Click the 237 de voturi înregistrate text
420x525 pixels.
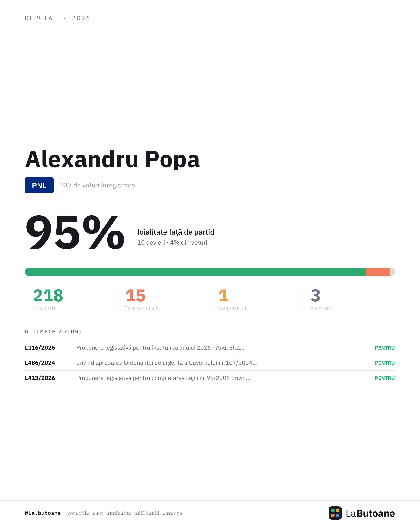coord(97,185)
